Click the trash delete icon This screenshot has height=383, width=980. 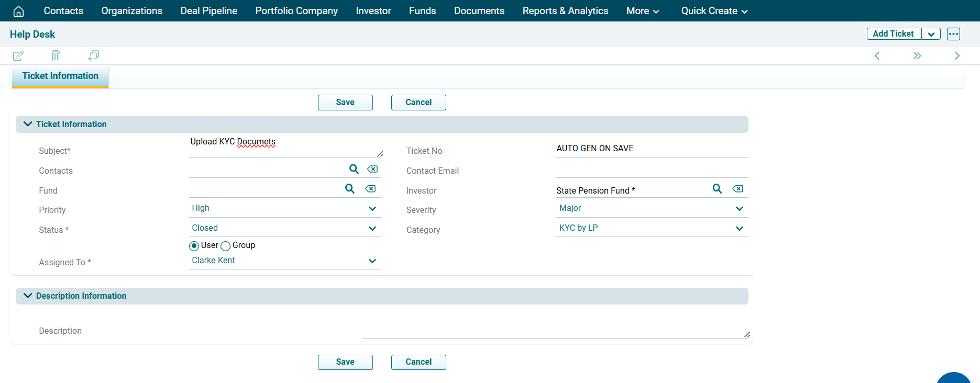click(56, 56)
